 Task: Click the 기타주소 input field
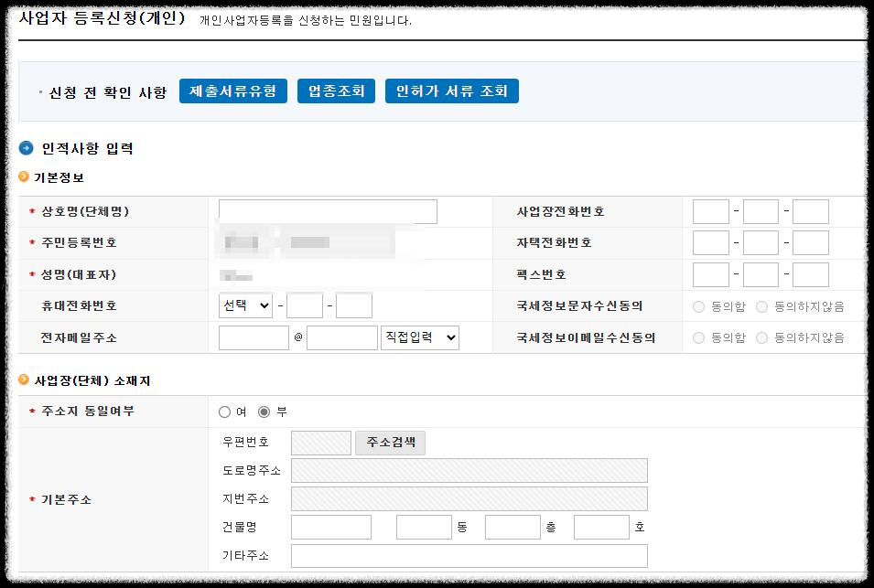click(469, 556)
